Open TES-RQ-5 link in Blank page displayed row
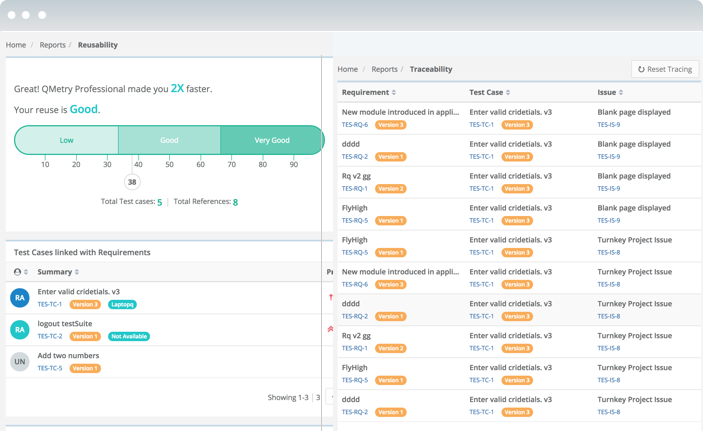Image resolution: width=703 pixels, height=431 pixels. pos(355,221)
